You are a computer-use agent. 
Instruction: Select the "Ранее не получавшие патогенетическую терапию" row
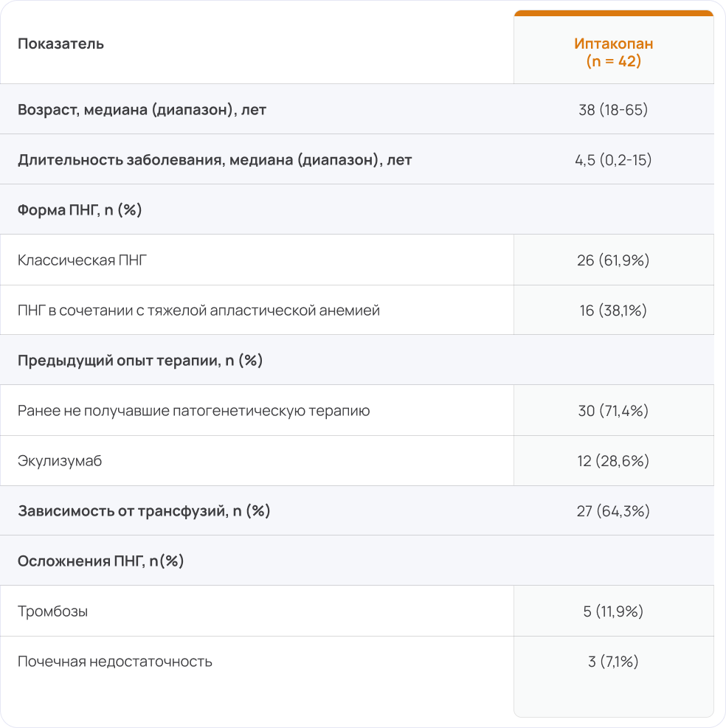(x=194, y=411)
